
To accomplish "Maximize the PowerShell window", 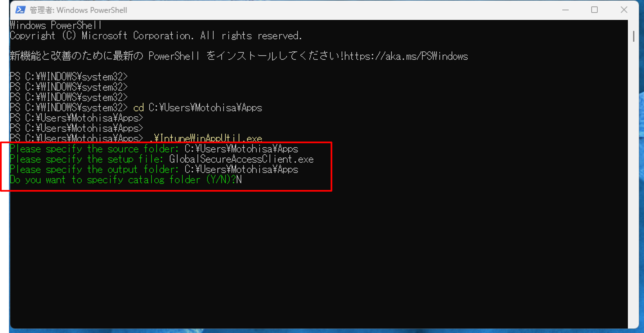I will point(594,10).
